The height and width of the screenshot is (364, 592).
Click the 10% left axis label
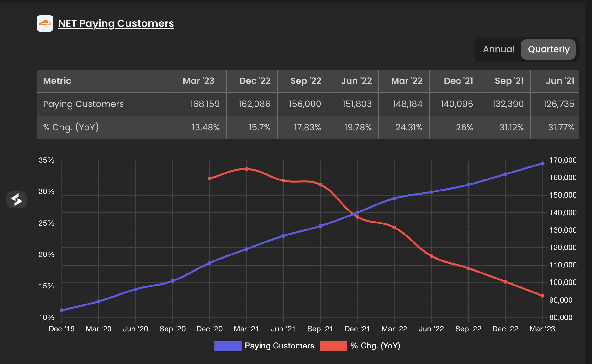[x=47, y=317]
